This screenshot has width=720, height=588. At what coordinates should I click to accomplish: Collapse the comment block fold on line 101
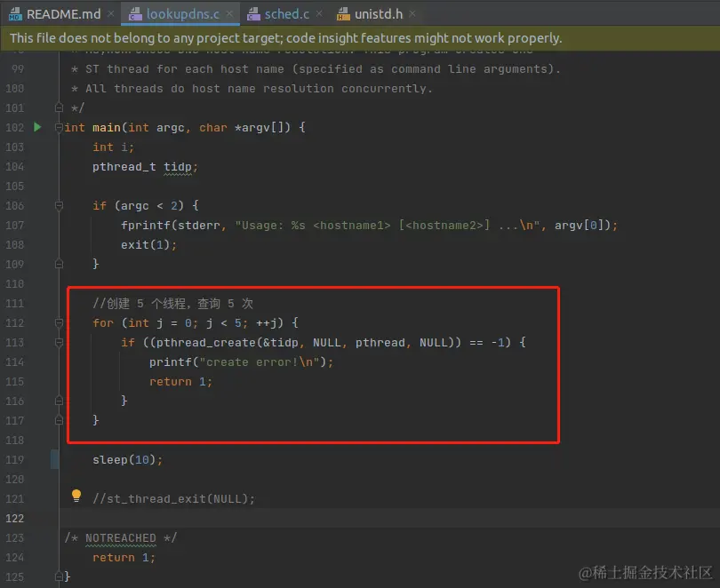click(x=59, y=107)
